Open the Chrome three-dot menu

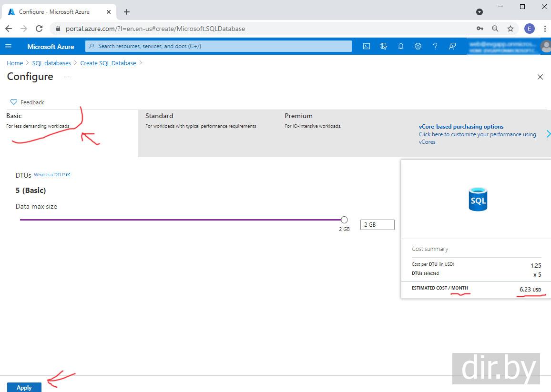(545, 29)
